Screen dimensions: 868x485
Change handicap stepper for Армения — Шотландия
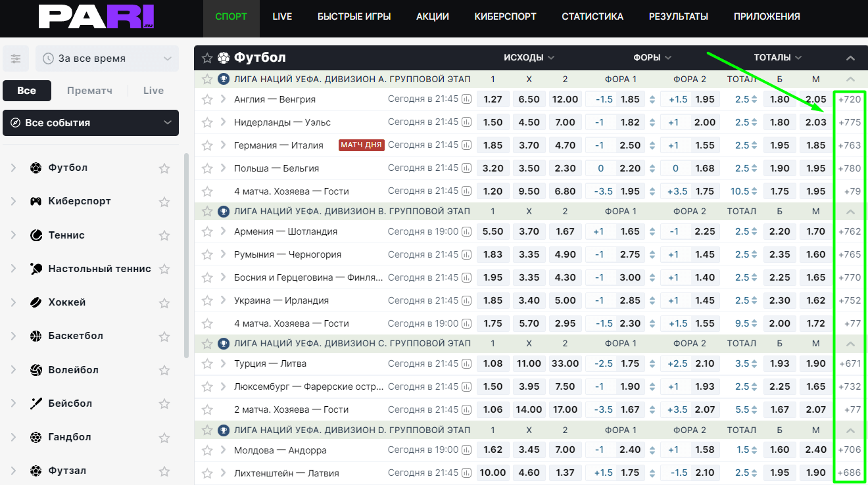(652, 232)
